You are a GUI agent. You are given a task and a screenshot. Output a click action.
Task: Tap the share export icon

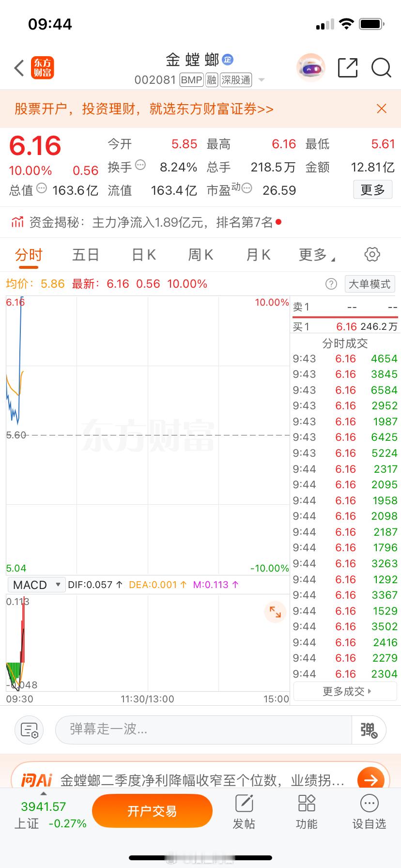pos(348,68)
